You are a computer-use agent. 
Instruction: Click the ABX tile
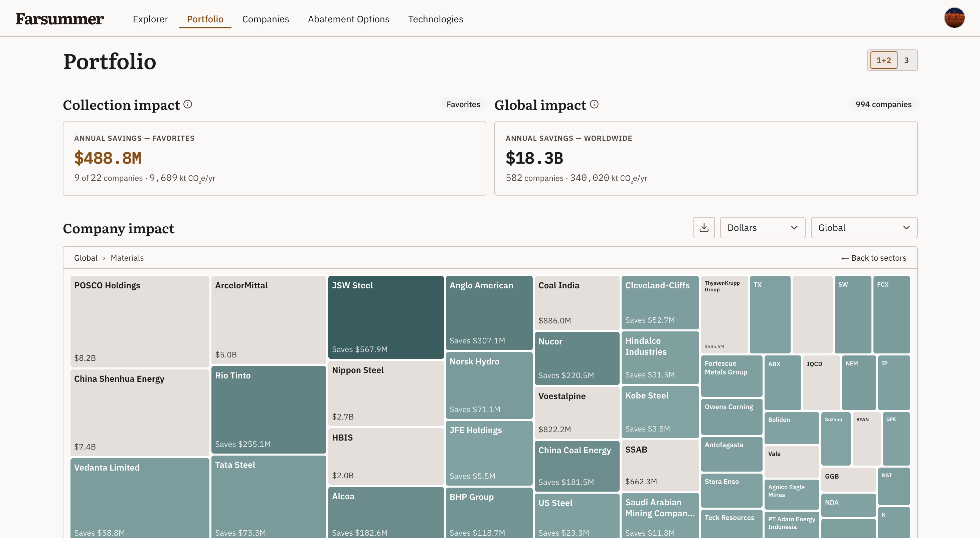pos(783,382)
